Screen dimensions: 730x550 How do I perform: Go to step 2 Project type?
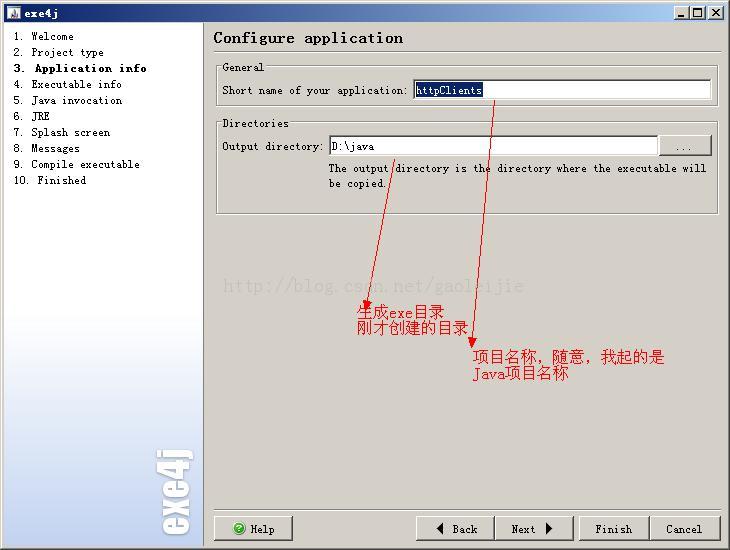click(x=58, y=52)
